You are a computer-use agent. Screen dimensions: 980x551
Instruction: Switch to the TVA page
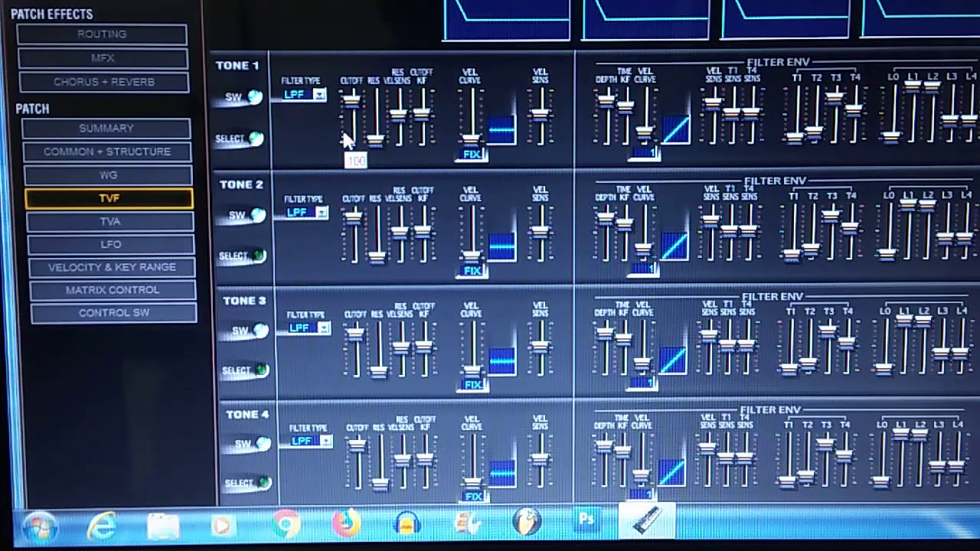[110, 221]
